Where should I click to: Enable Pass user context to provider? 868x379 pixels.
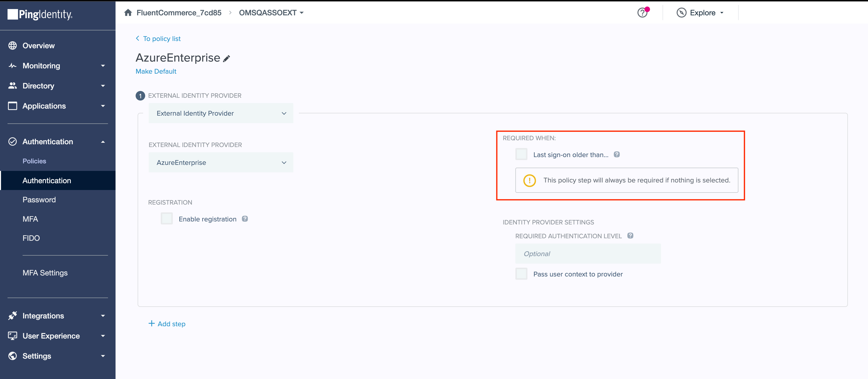point(521,274)
